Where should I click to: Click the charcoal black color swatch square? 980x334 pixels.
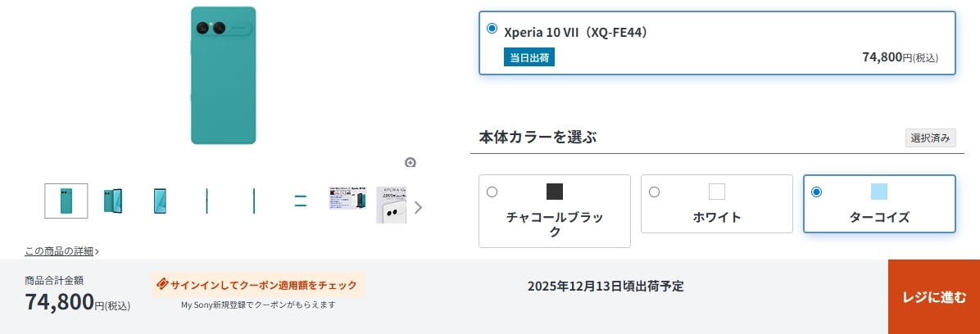555,192
